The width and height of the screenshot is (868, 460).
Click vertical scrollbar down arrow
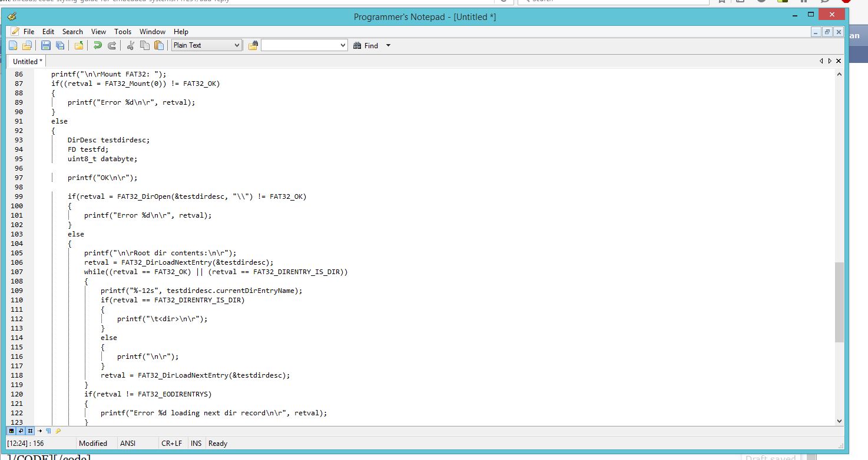click(839, 421)
